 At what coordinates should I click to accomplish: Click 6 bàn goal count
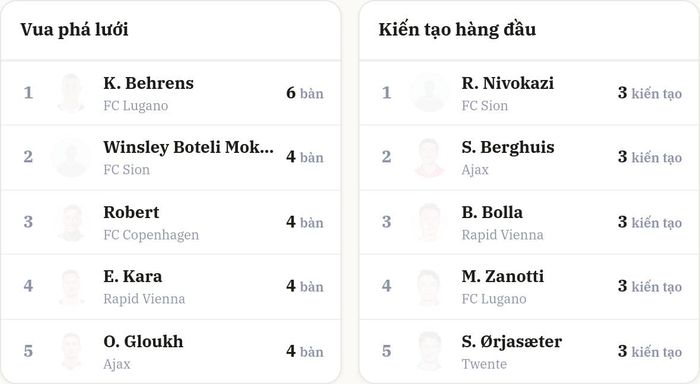(305, 93)
